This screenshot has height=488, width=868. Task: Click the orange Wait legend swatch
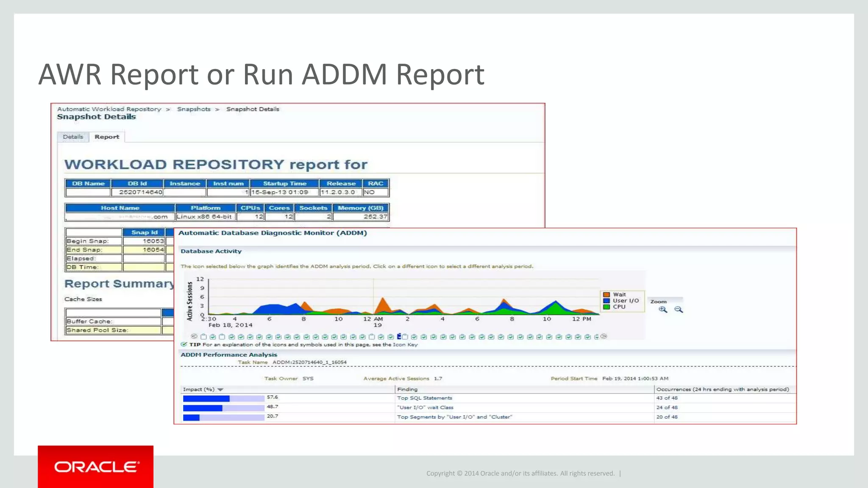[x=606, y=294]
